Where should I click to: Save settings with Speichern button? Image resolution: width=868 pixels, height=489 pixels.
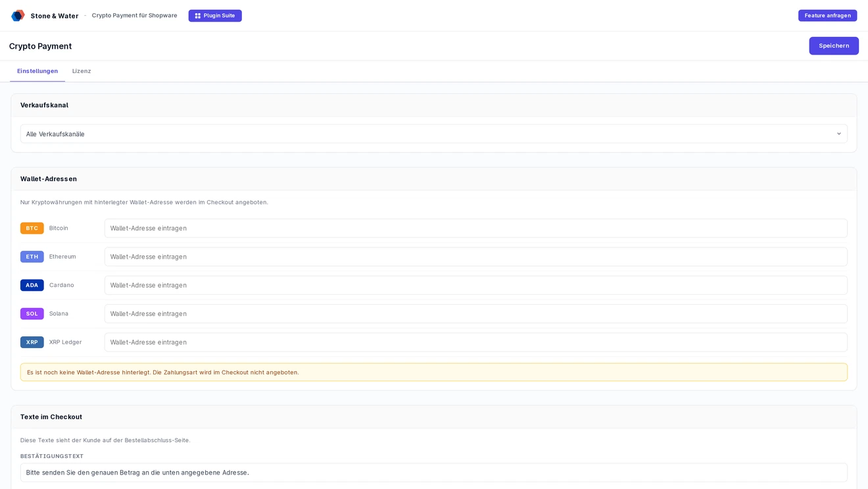click(x=834, y=46)
